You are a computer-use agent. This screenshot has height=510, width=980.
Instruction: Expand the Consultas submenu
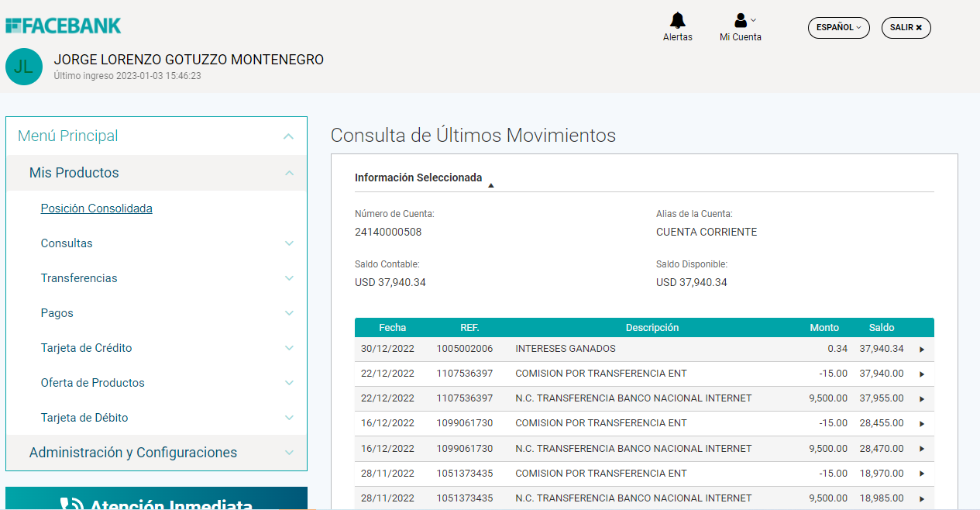[x=289, y=243]
